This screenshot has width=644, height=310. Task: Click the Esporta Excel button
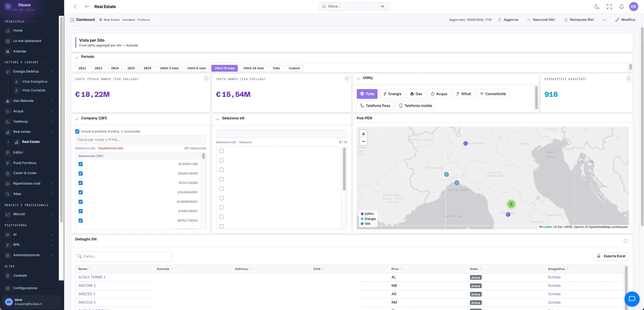tap(611, 256)
